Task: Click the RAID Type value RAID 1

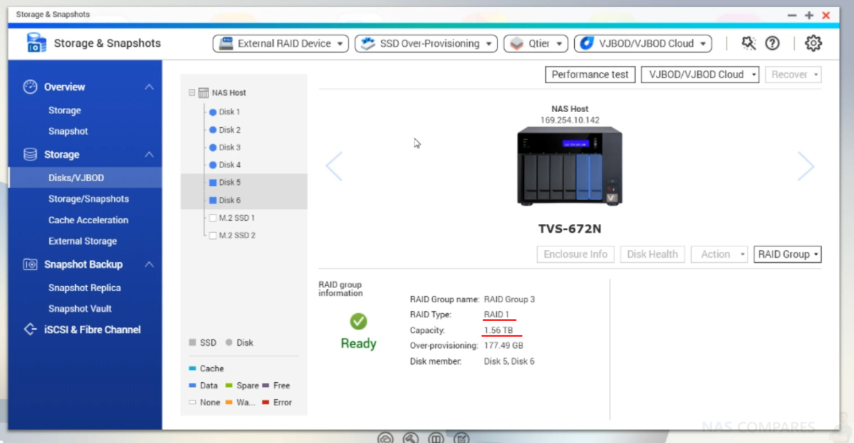Action: point(496,314)
